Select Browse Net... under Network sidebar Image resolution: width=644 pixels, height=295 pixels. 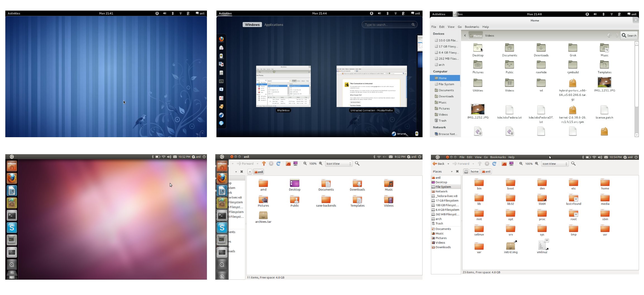[x=447, y=134]
